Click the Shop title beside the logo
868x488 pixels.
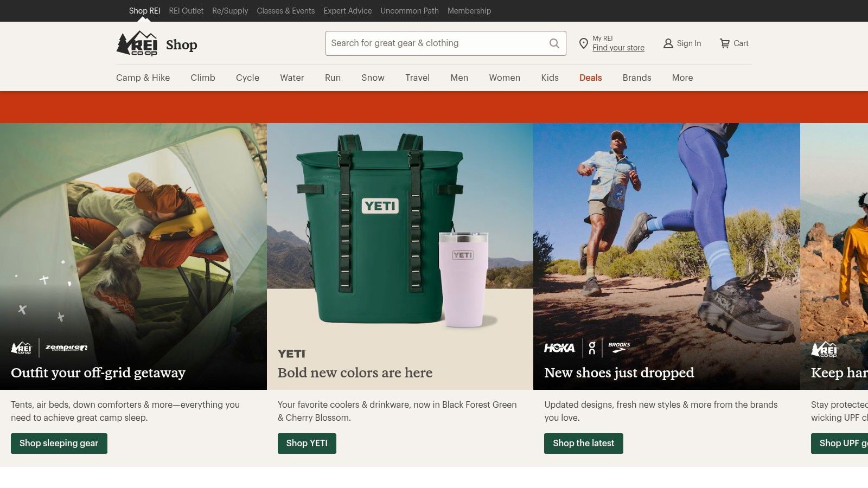[182, 45]
